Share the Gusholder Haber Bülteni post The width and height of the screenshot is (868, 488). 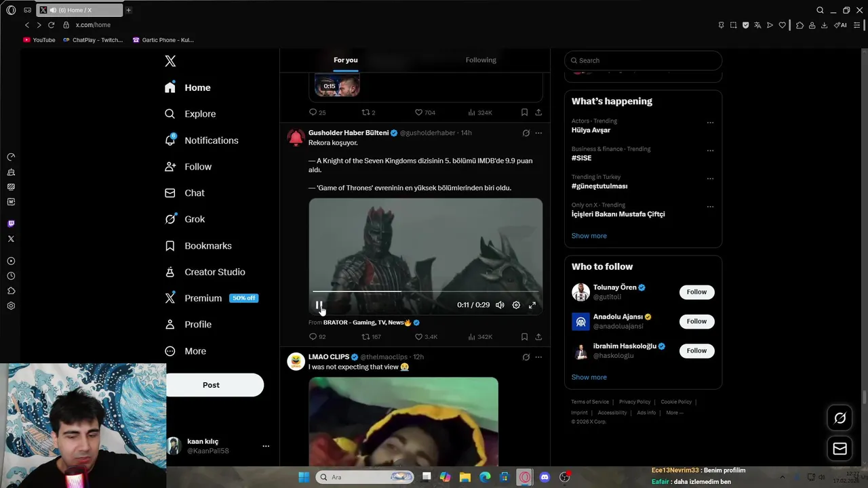538,337
